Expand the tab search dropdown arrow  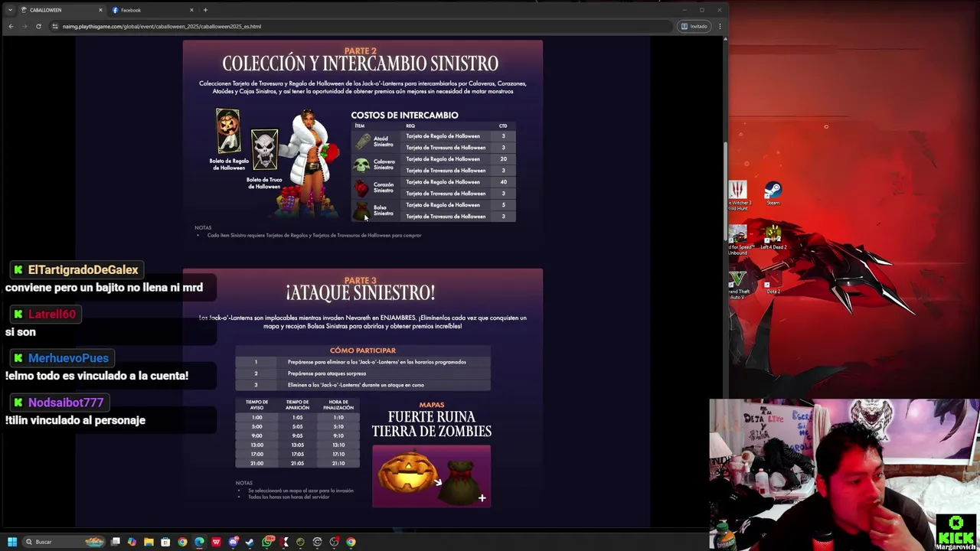pos(9,10)
